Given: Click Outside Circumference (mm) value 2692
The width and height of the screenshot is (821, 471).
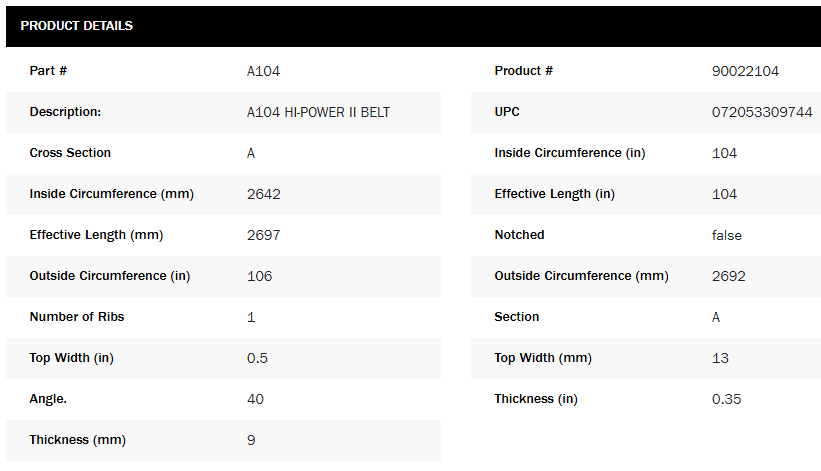Looking at the screenshot, I should click(x=729, y=276).
